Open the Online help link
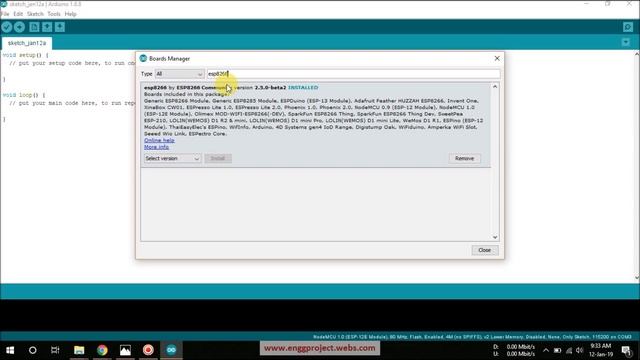 click(159, 140)
